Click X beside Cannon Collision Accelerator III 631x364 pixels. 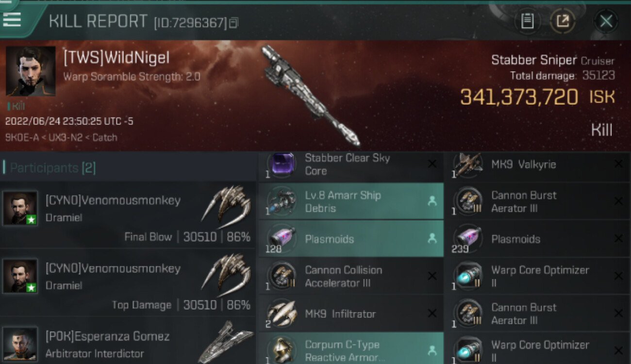(432, 276)
